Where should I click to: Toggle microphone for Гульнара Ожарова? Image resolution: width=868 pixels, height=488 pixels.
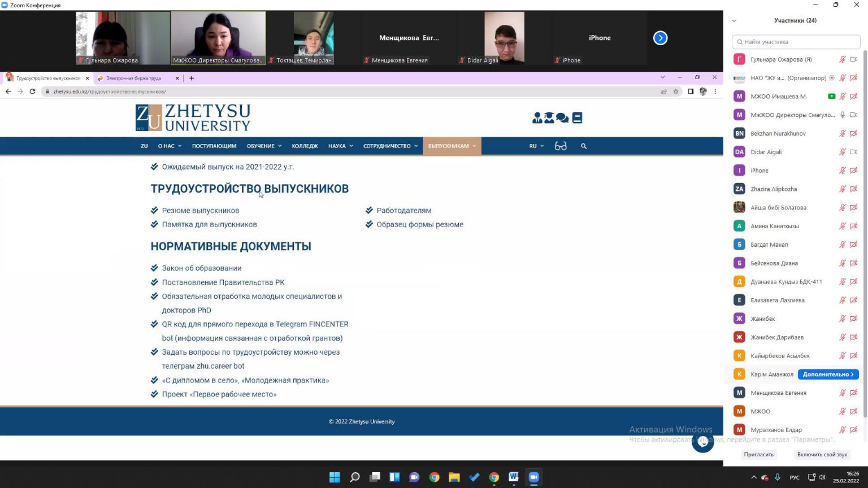[x=842, y=59]
